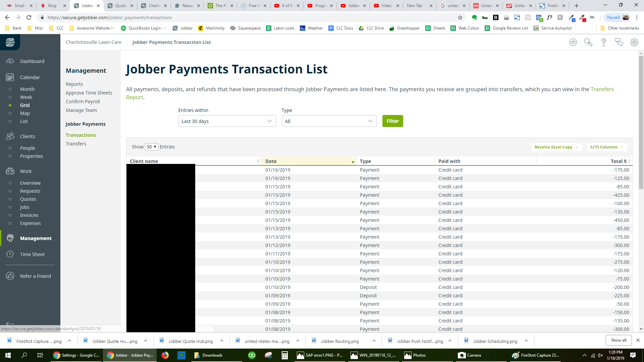This screenshot has width=644, height=362.
Task: Open Invoices in the Work menu
Action: point(29,215)
